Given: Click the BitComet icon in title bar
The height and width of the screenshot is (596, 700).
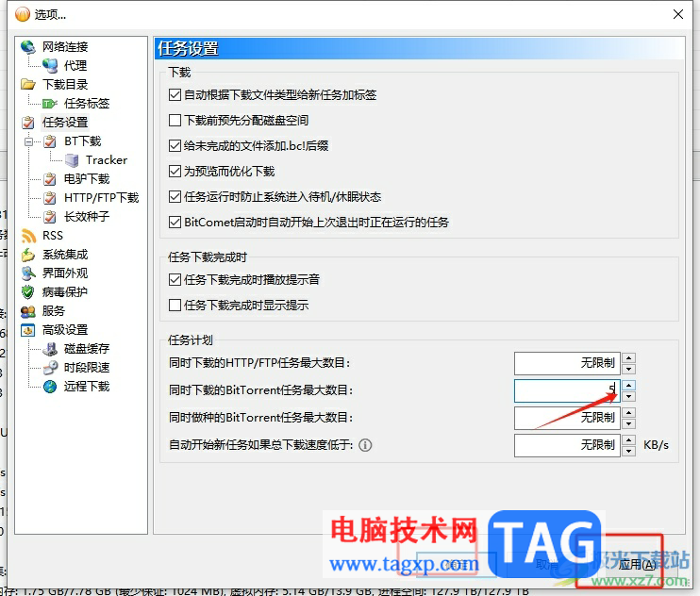Looking at the screenshot, I should 23,14.
